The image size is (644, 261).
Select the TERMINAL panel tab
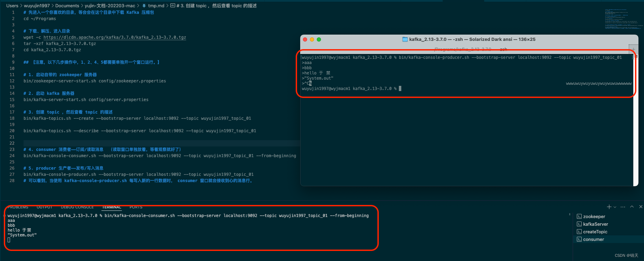tap(112, 207)
